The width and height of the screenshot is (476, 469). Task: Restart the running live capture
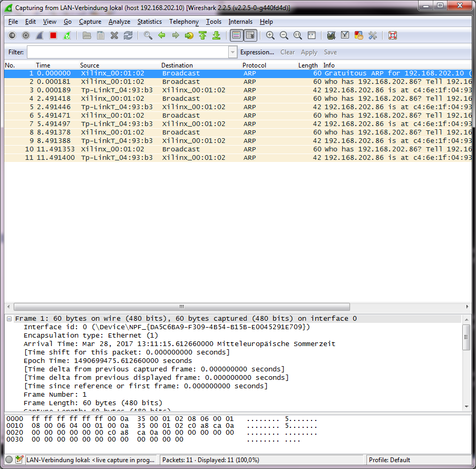(x=67, y=35)
